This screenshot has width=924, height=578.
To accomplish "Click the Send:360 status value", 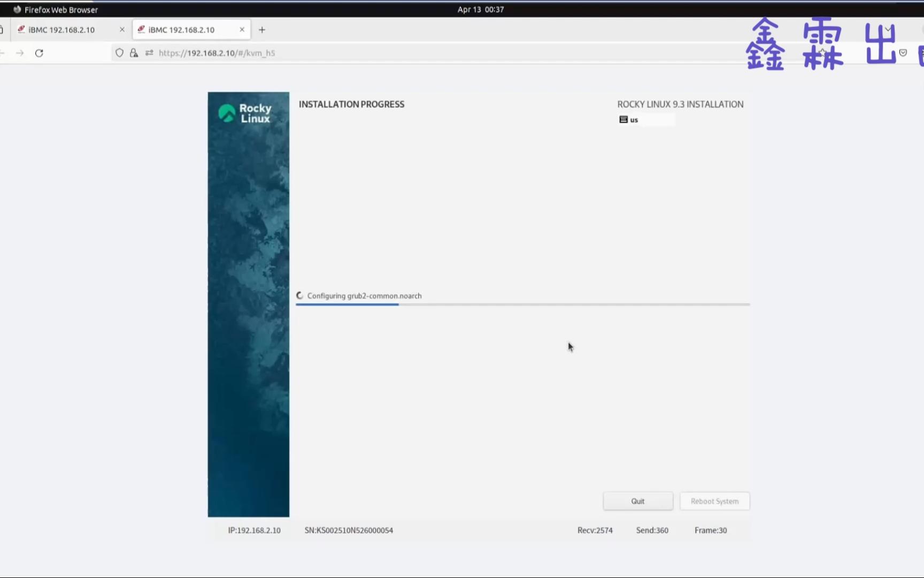I will pyautogui.click(x=652, y=530).
